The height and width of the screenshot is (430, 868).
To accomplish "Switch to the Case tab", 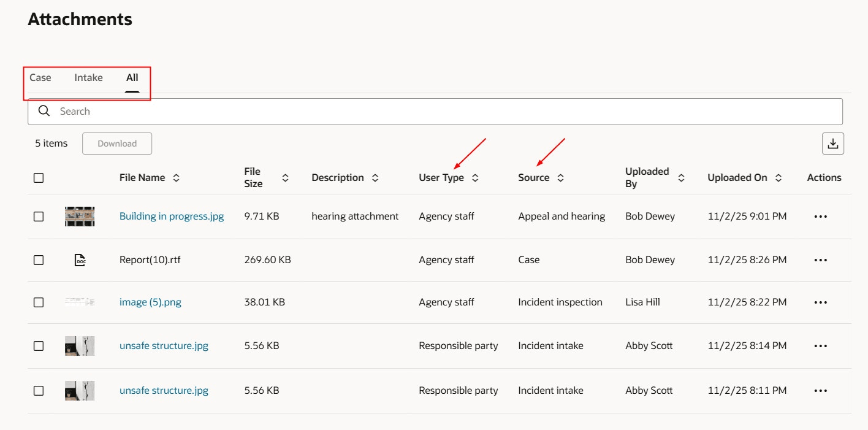I will 40,77.
